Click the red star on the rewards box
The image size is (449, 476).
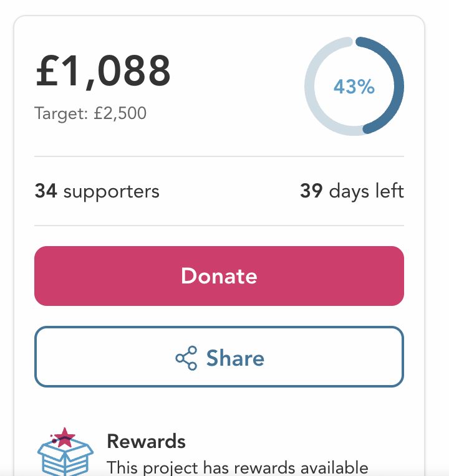click(64, 437)
